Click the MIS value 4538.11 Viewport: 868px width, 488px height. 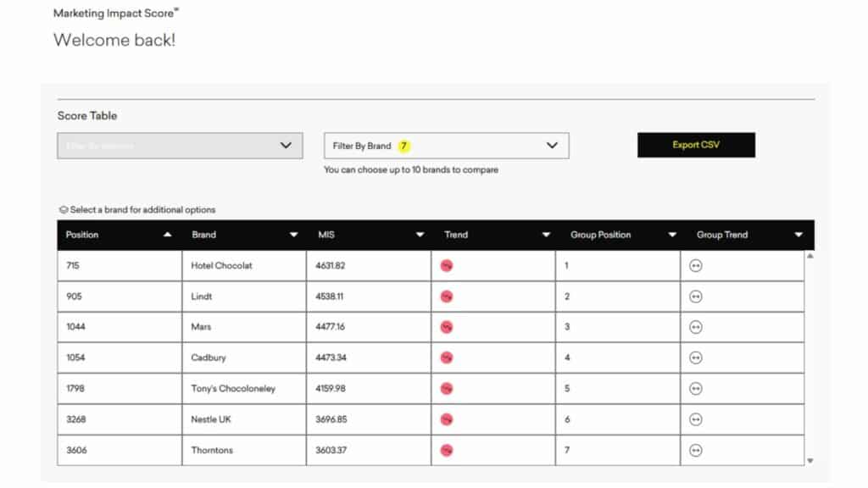[x=330, y=297]
